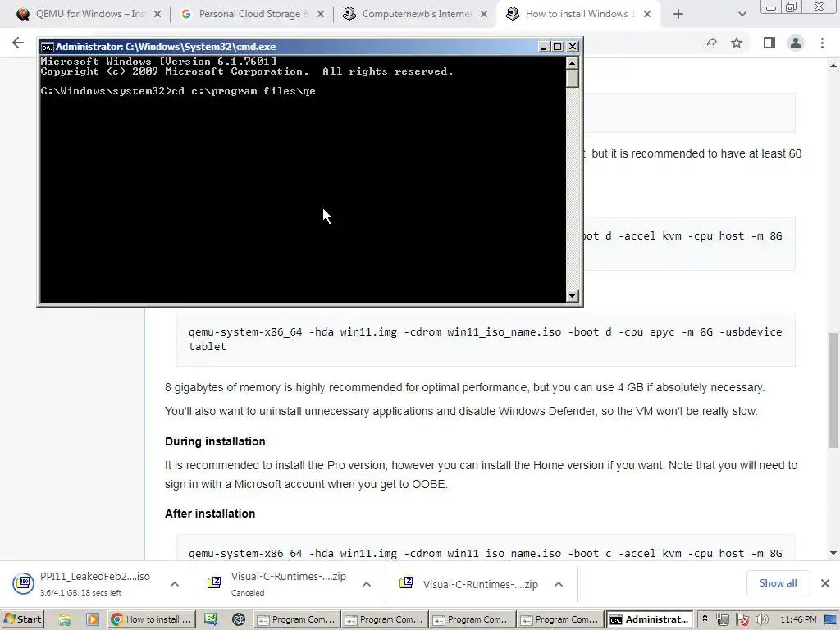Image resolution: width=840 pixels, height=630 pixels.
Task: Click the cmd window scroll up arrow
Action: click(572, 63)
